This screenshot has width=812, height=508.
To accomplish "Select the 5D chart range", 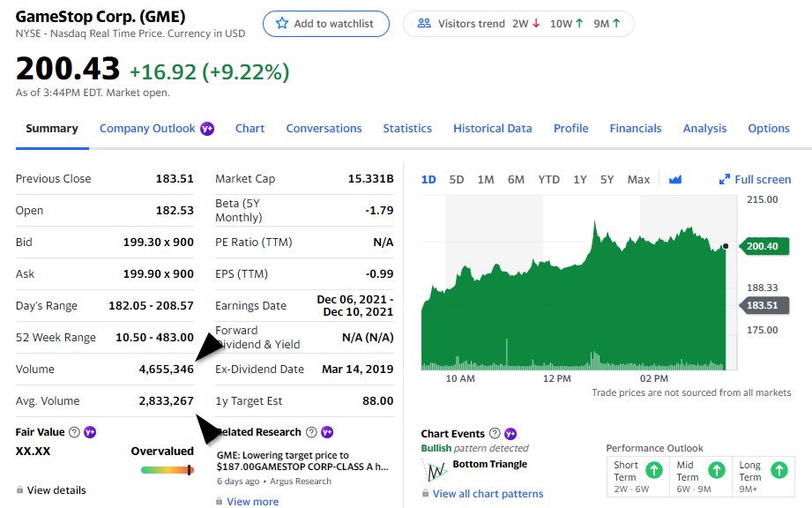I will [456, 180].
